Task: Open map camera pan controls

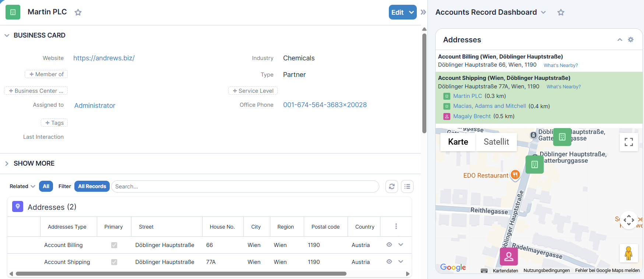Action: [x=629, y=220]
